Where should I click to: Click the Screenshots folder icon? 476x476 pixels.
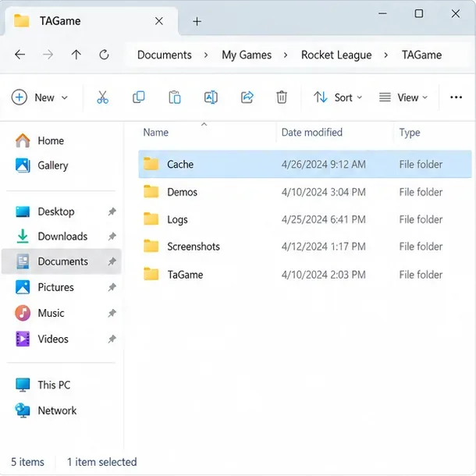tap(151, 247)
